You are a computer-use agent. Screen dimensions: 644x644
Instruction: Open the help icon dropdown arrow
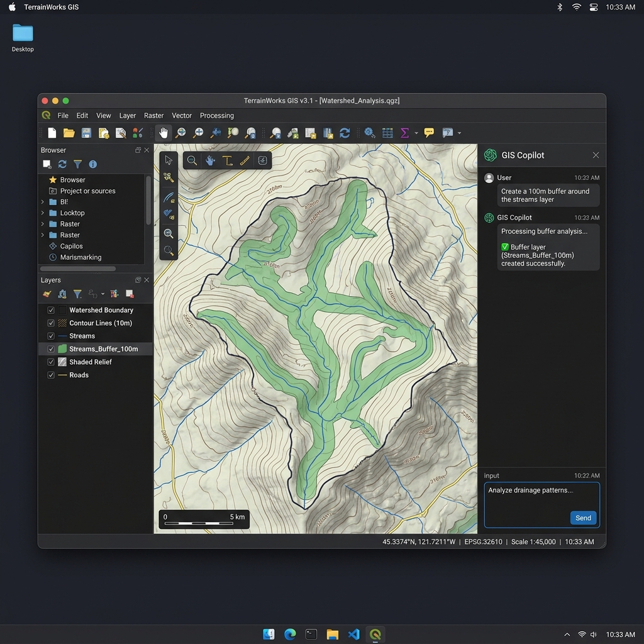[x=459, y=133]
